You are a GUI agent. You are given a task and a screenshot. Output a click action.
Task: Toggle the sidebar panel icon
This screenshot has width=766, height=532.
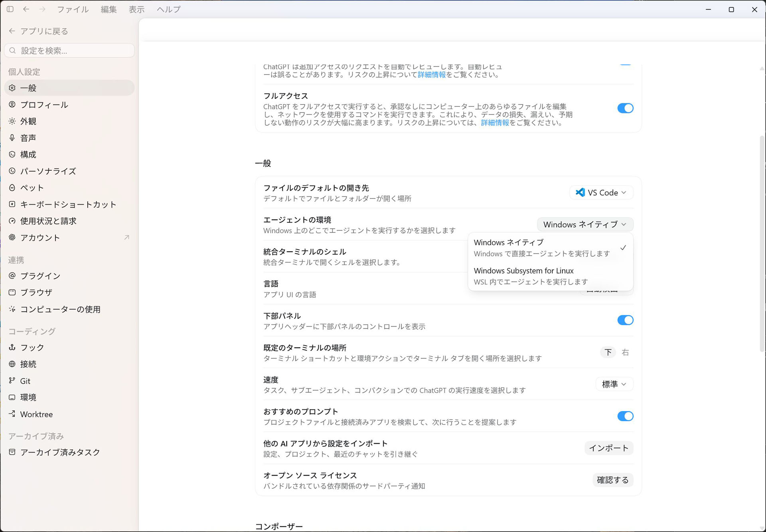(x=10, y=9)
